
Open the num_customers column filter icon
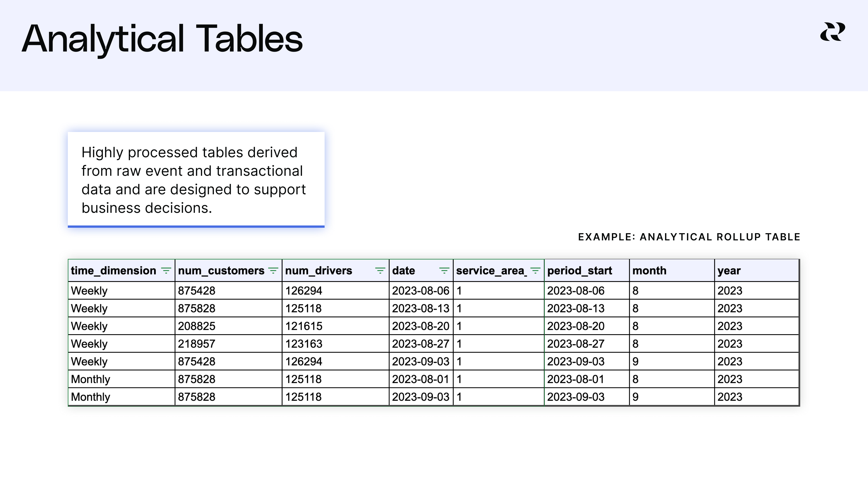(273, 270)
